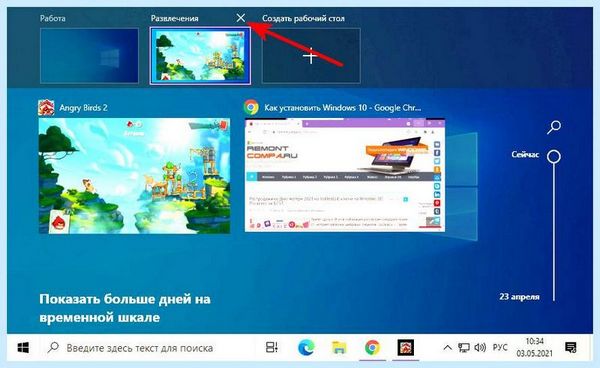Screen dimensions: 600x368
Task: Add a new desktop with the plus tile
Action: click(311, 56)
